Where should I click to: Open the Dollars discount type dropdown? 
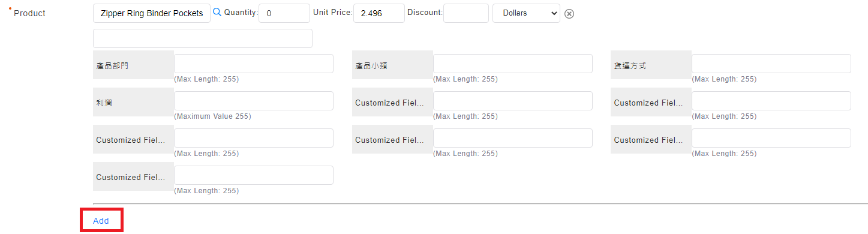coord(526,13)
